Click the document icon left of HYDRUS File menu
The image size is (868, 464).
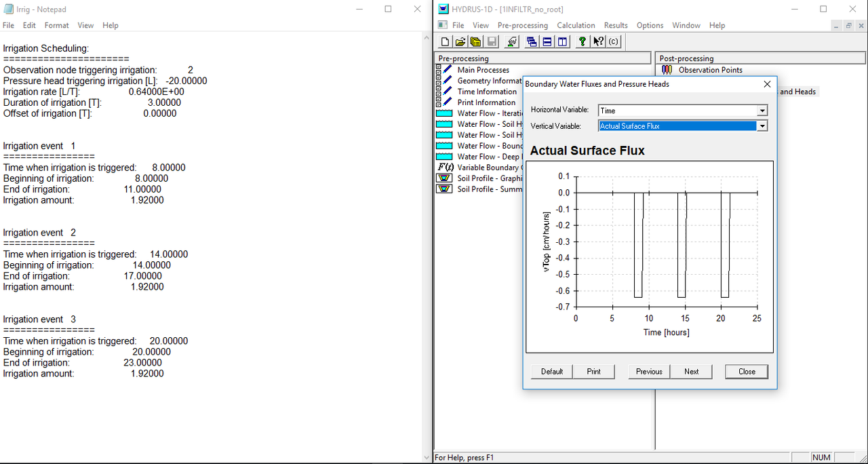[443, 25]
